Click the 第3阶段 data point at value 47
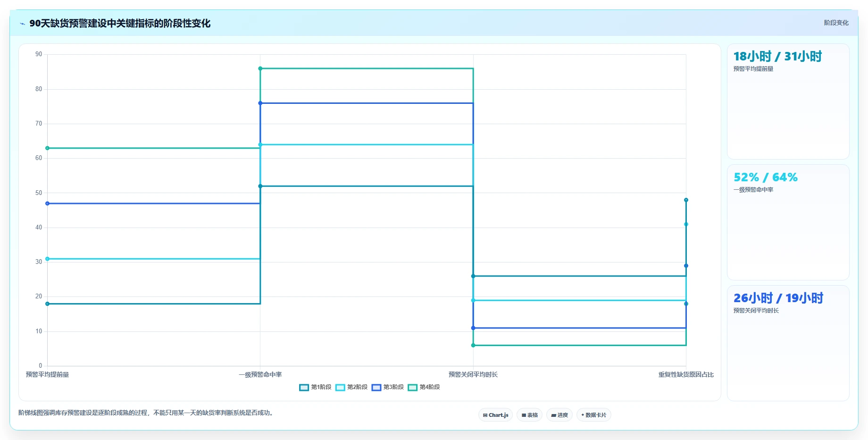 tap(47, 203)
